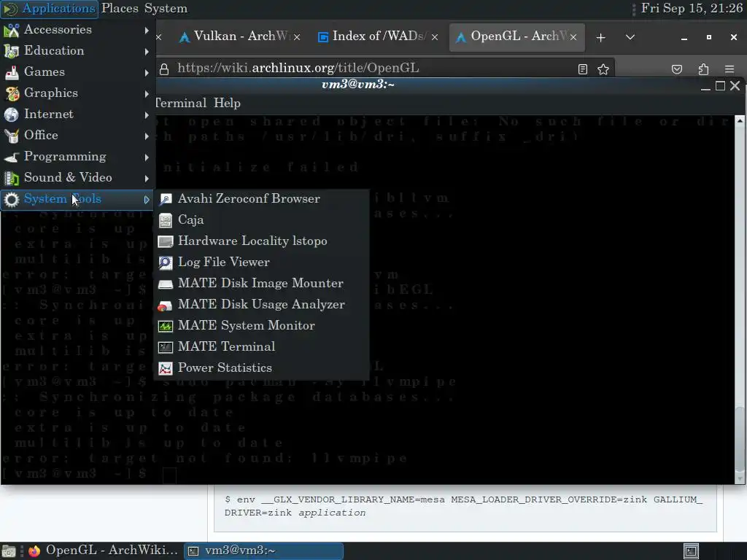
Task: Close the OpenGL - ArchWiki tab
Action: pyautogui.click(x=573, y=37)
